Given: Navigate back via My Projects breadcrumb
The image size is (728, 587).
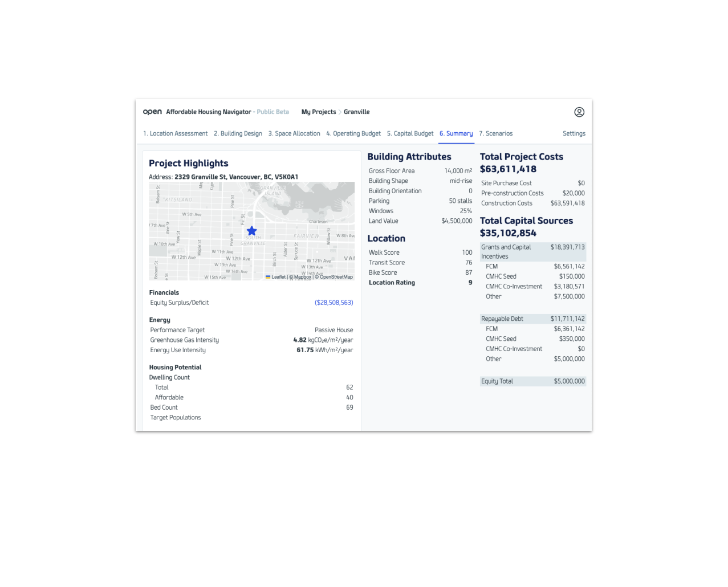Looking at the screenshot, I should [319, 112].
